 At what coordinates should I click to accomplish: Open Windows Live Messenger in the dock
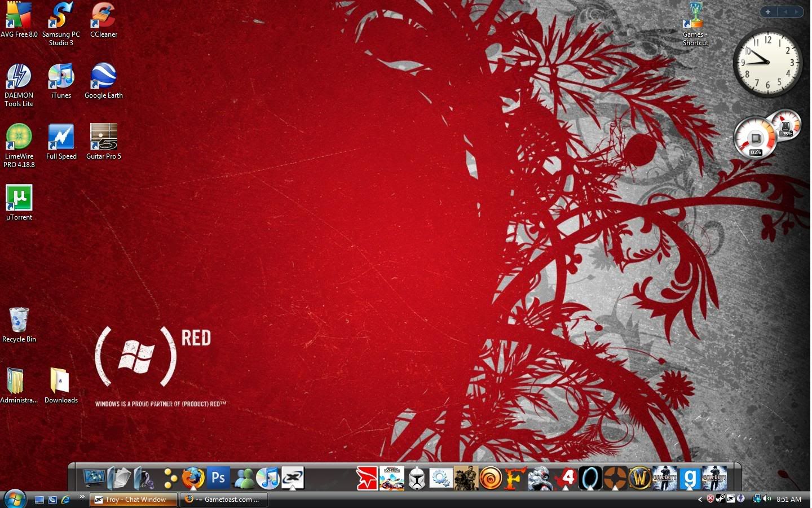click(244, 478)
